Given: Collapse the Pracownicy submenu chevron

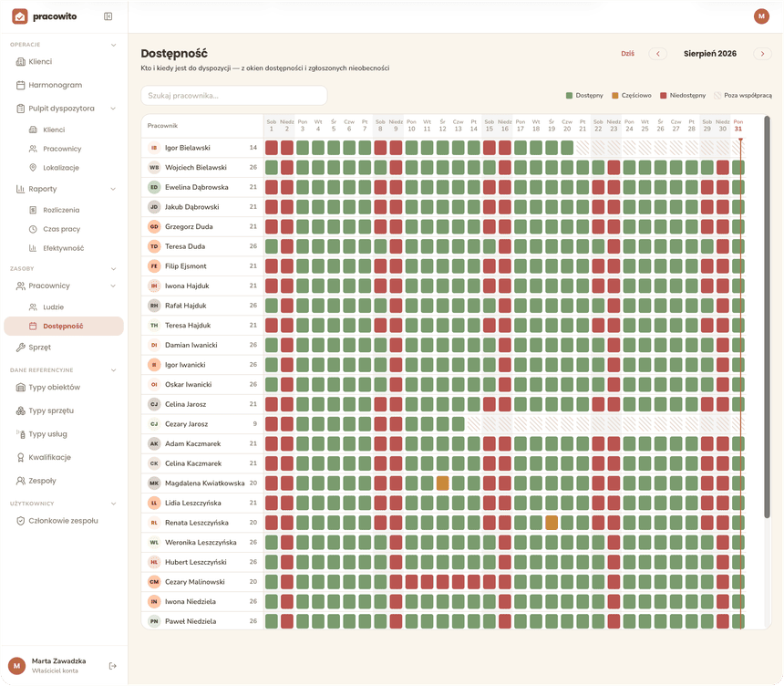Looking at the screenshot, I should pos(113,286).
